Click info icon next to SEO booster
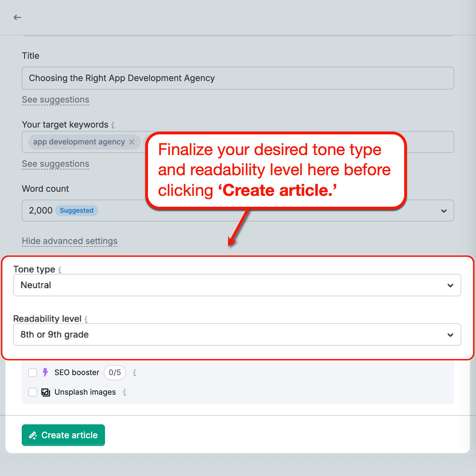 coord(135,373)
